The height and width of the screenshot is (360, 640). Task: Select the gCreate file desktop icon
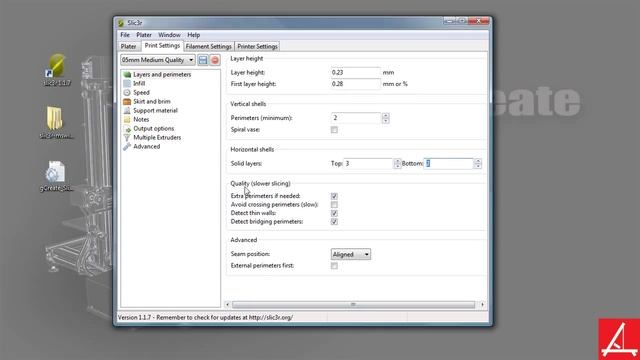point(56,171)
